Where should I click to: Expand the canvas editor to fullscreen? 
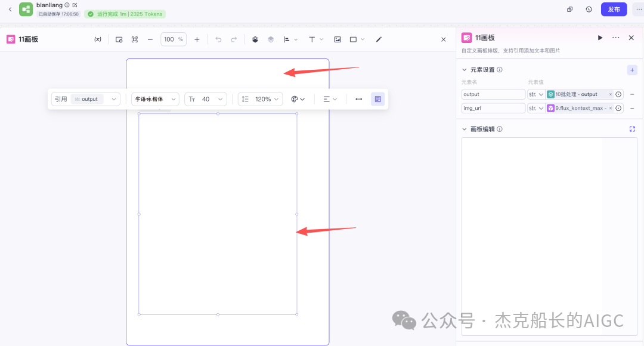pyautogui.click(x=632, y=129)
